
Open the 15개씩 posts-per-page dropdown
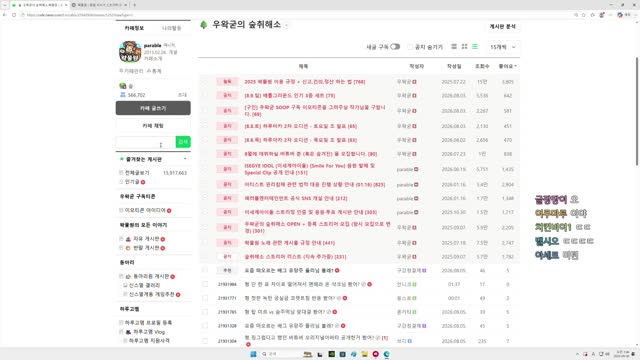tap(503, 47)
